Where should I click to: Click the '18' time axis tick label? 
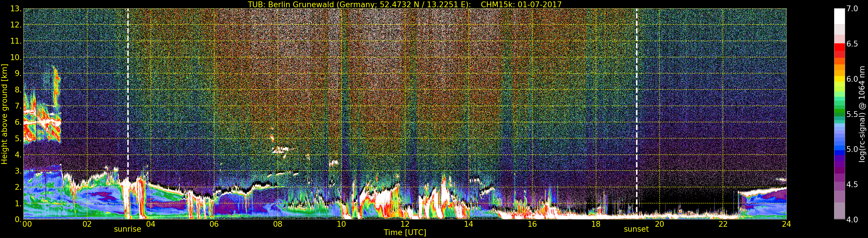pyautogui.click(x=596, y=224)
